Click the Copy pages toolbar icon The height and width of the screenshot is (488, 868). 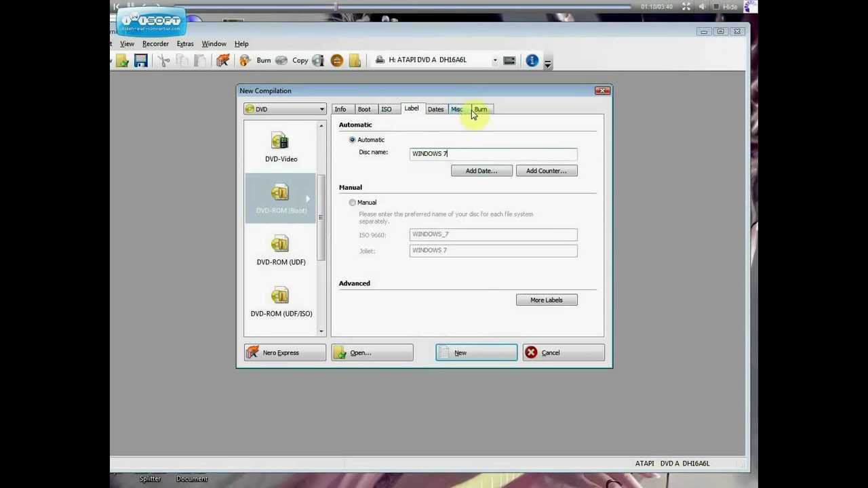pos(182,60)
